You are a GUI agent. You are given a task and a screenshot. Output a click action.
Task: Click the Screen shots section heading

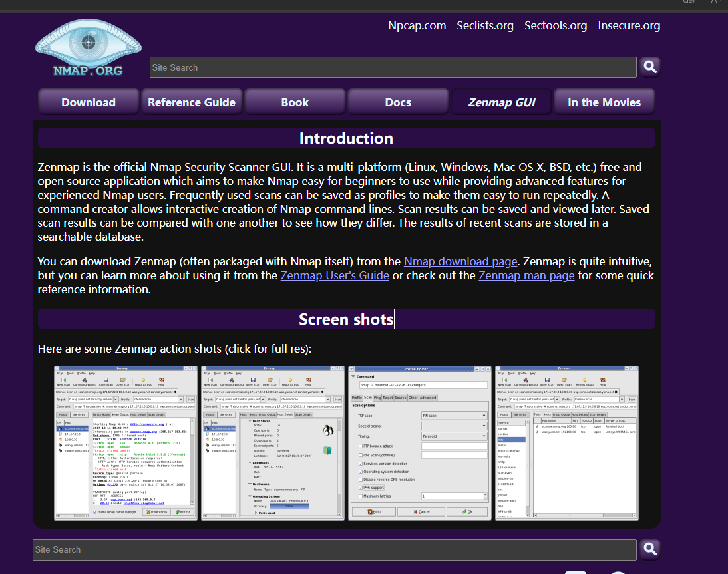tap(346, 319)
